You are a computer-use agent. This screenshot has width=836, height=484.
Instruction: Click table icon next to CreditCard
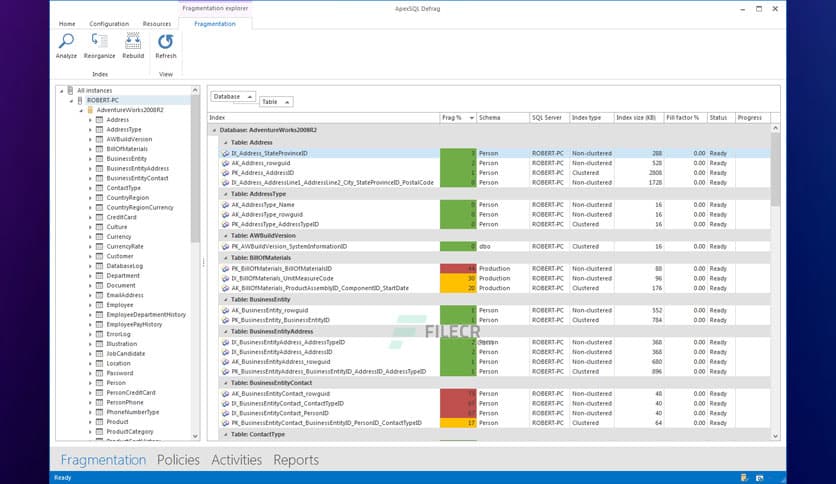click(x=99, y=217)
